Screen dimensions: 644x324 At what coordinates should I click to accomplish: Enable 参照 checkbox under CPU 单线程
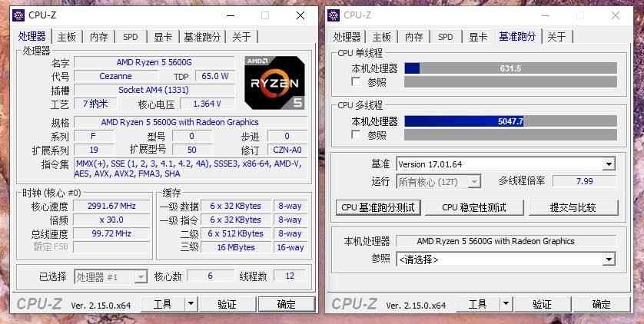[x=357, y=82]
